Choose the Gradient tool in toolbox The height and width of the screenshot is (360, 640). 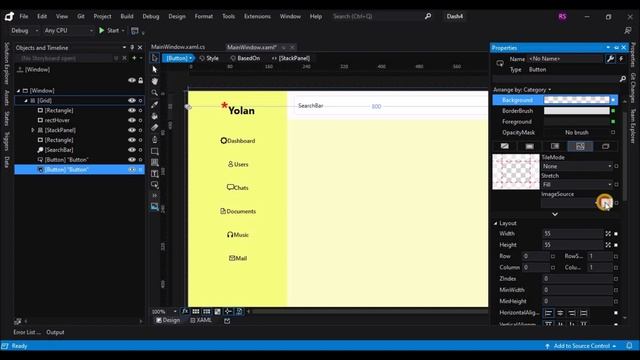point(155,127)
